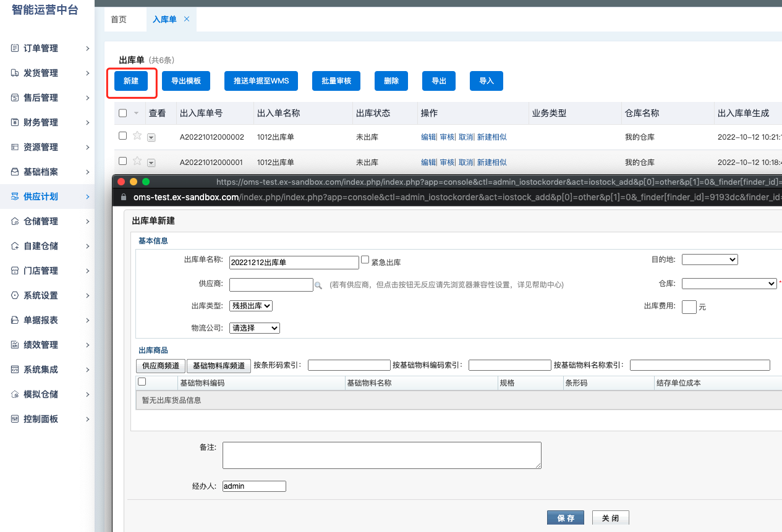Image resolution: width=782 pixels, height=532 pixels.
Task: Click the magnifier icon beside 供应商 field
Action: 318,285
